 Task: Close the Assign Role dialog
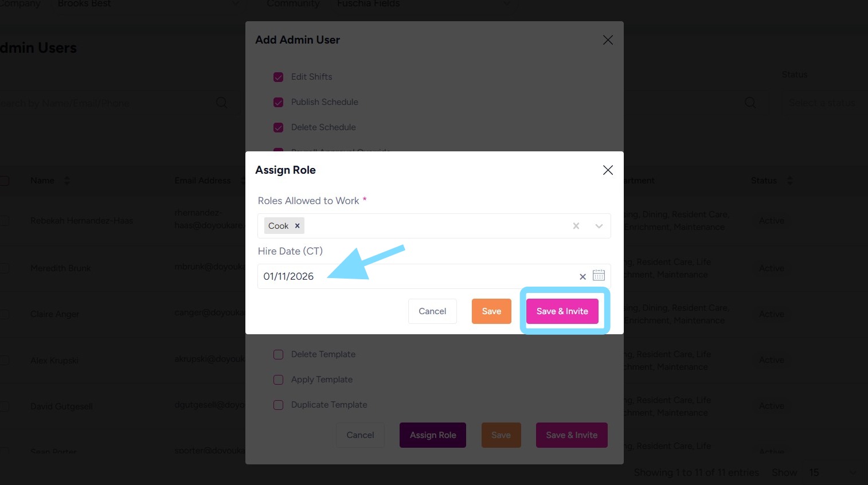coord(608,170)
